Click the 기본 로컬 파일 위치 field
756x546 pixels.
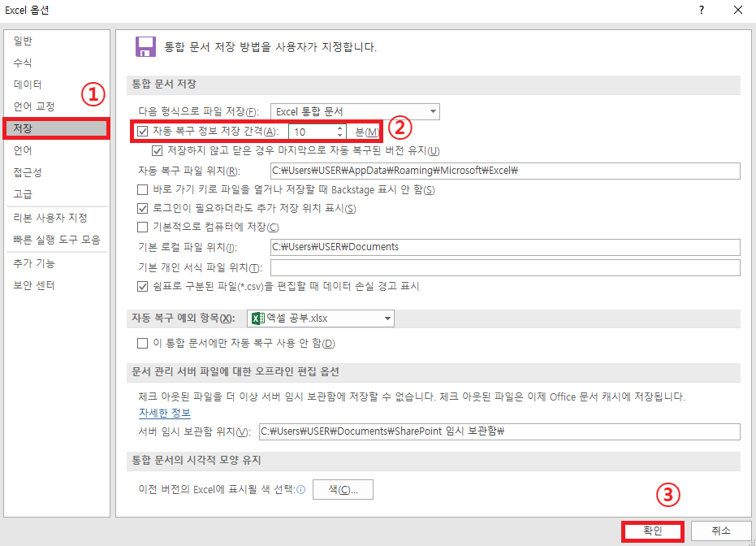(x=505, y=247)
